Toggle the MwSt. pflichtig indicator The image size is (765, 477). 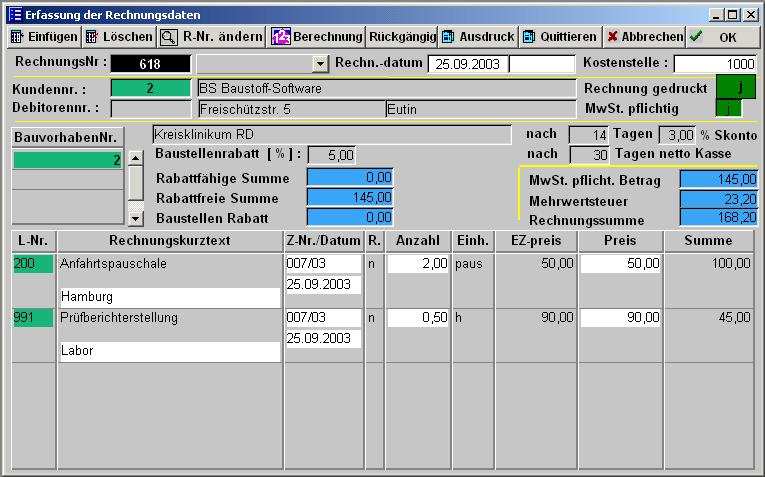pyautogui.click(x=729, y=108)
